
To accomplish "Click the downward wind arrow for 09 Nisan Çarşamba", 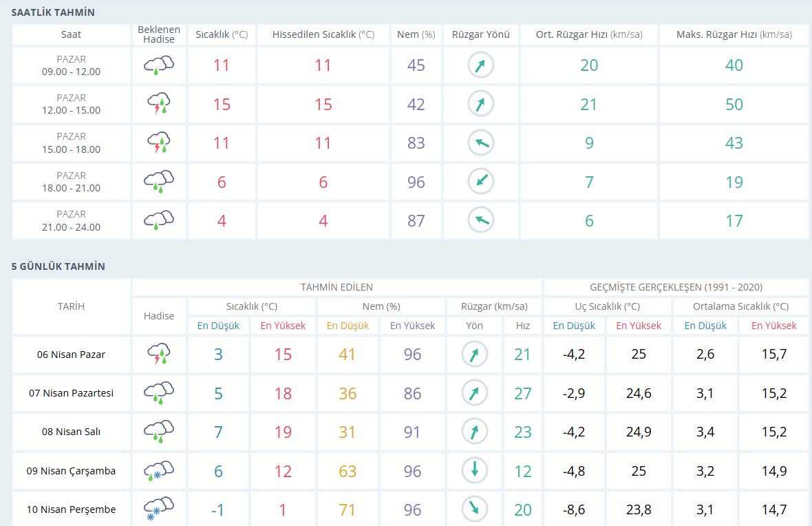I will point(474,471).
